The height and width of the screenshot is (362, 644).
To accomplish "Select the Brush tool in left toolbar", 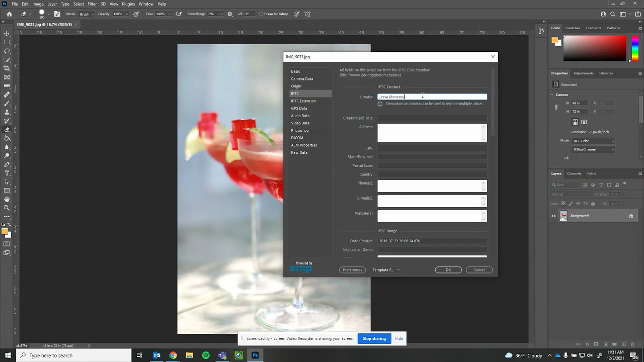I will [7, 103].
